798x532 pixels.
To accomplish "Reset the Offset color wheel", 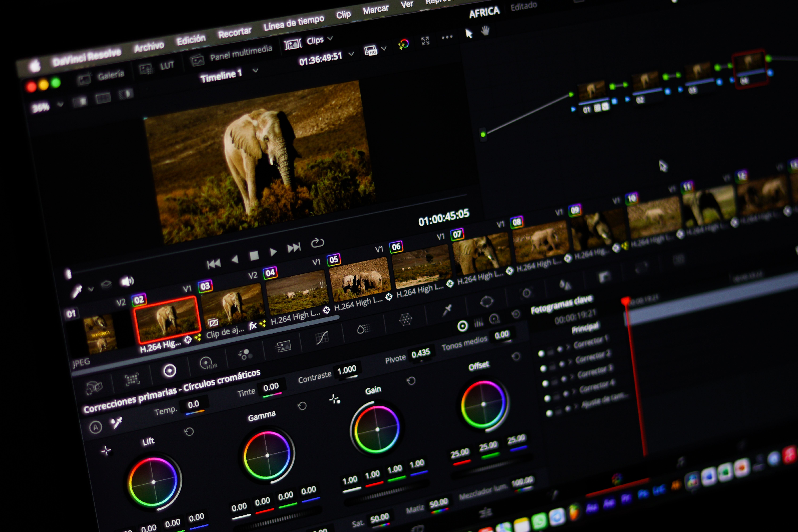I will point(516,357).
